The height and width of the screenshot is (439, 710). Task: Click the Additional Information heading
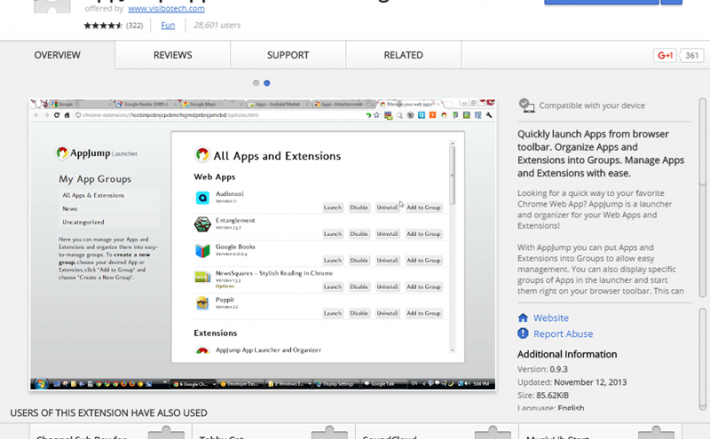click(x=567, y=354)
